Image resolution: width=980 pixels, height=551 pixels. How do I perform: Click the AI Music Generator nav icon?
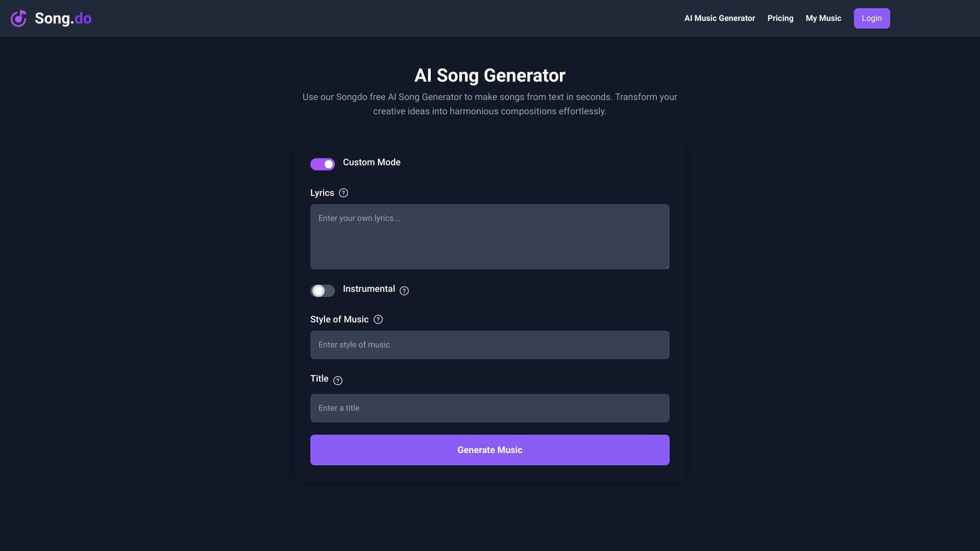pyautogui.click(x=720, y=18)
